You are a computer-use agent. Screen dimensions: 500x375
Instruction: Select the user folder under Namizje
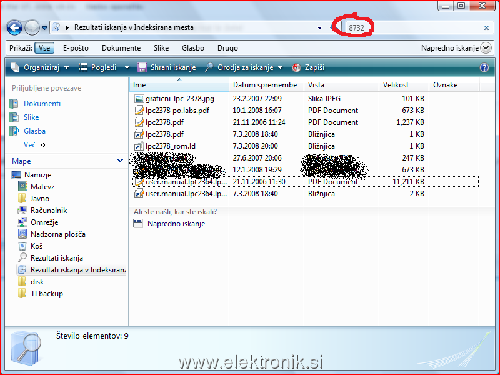(42, 187)
